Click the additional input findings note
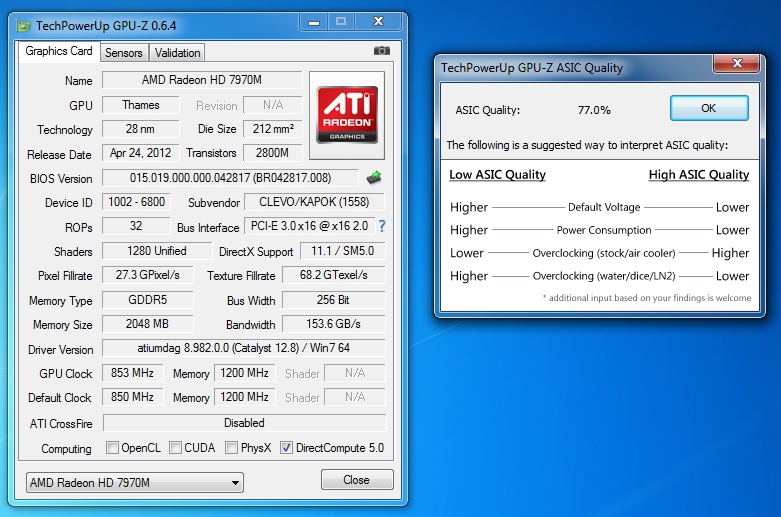 (x=647, y=298)
